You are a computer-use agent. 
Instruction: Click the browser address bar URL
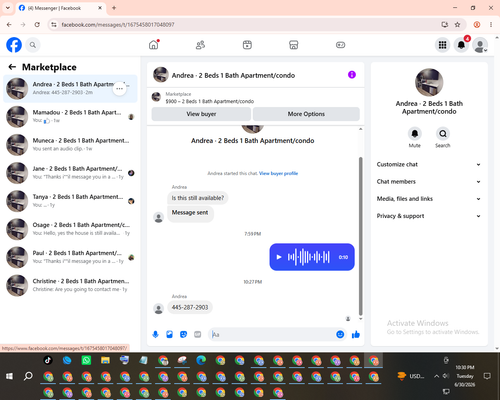(118, 25)
